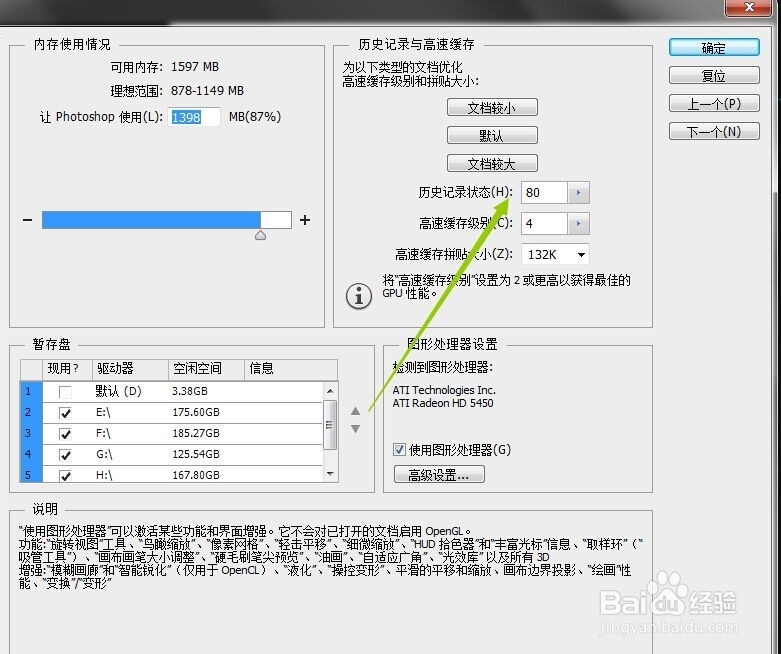Image resolution: width=781 pixels, height=654 pixels.
Task: Uncheck scratch disk F:\
Action: pos(65,434)
